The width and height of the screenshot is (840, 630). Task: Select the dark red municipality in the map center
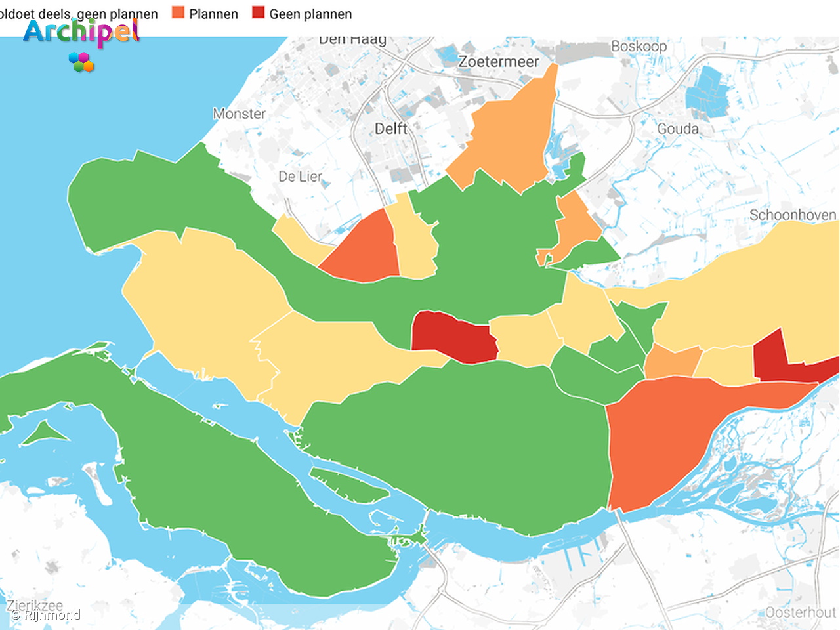click(453, 338)
